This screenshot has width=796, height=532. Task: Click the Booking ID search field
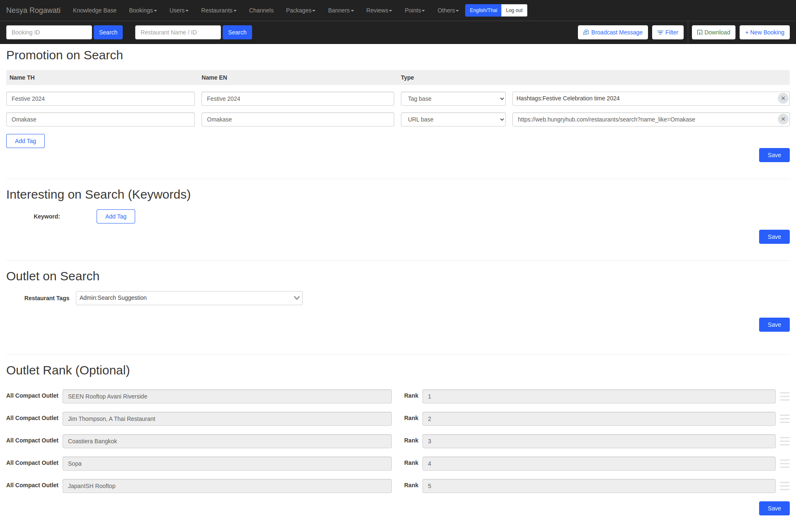coord(49,32)
